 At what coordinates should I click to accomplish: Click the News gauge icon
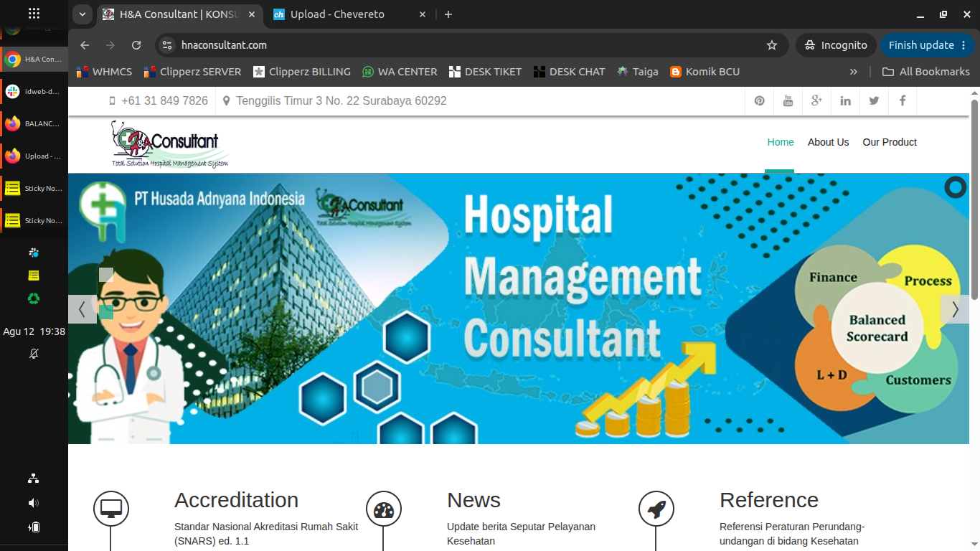pyautogui.click(x=384, y=509)
